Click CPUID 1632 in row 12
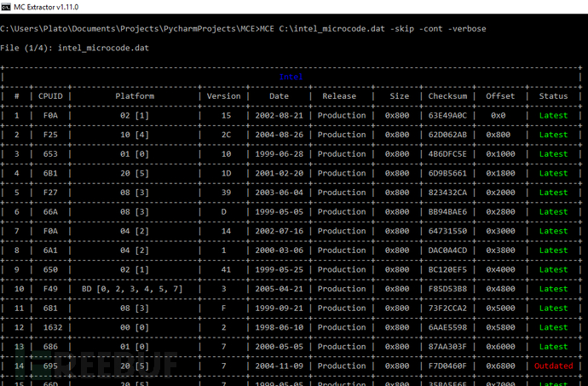 (x=53, y=327)
